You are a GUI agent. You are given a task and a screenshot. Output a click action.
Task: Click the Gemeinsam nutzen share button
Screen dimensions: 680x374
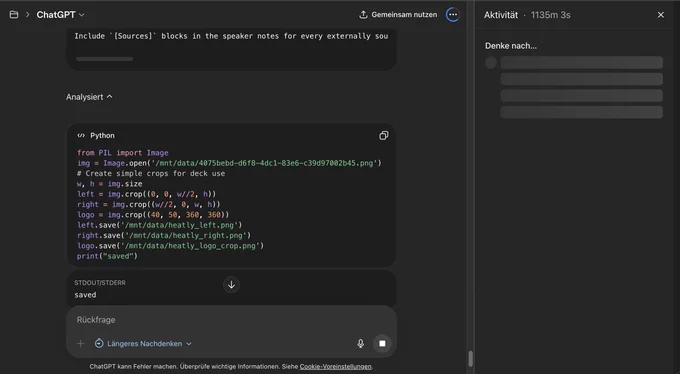tap(398, 15)
